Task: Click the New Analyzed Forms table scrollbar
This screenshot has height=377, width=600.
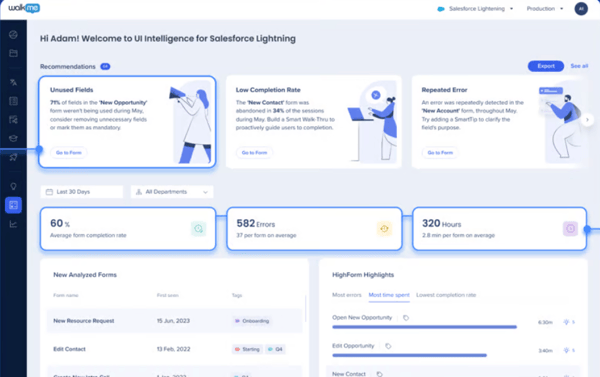Action: click(x=305, y=308)
